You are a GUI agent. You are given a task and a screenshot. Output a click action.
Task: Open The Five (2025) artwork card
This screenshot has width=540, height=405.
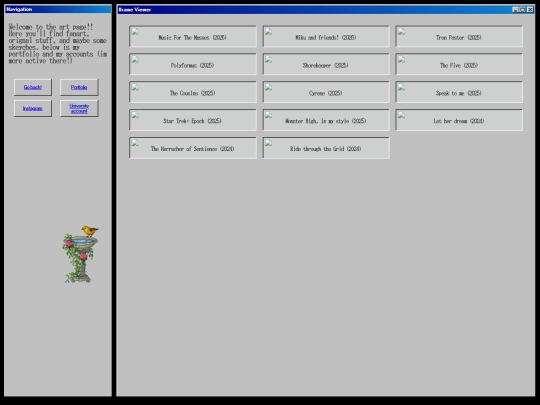click(459, 64)
